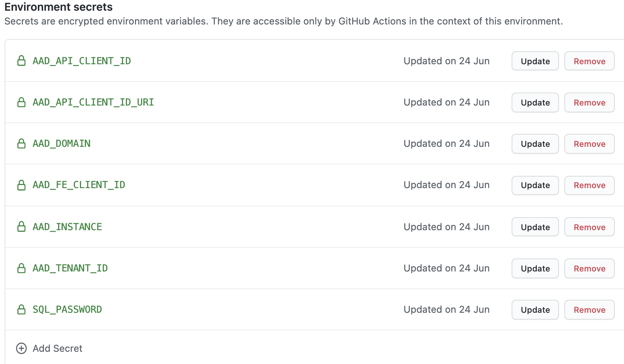Click the lock icon beside AAD_API_CLIENT_ID_URI

(x=21, y=102)
